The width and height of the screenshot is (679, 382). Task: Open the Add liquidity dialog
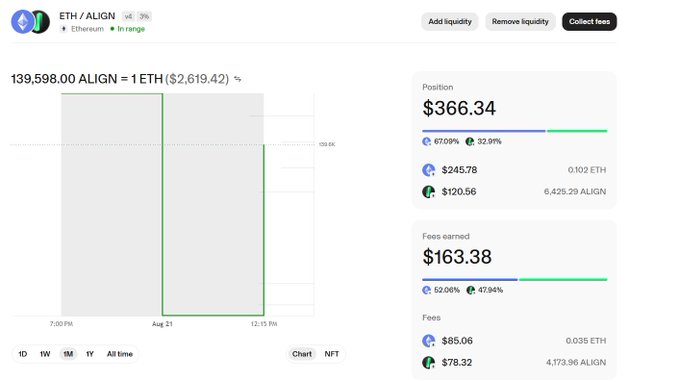pos(450,22)
